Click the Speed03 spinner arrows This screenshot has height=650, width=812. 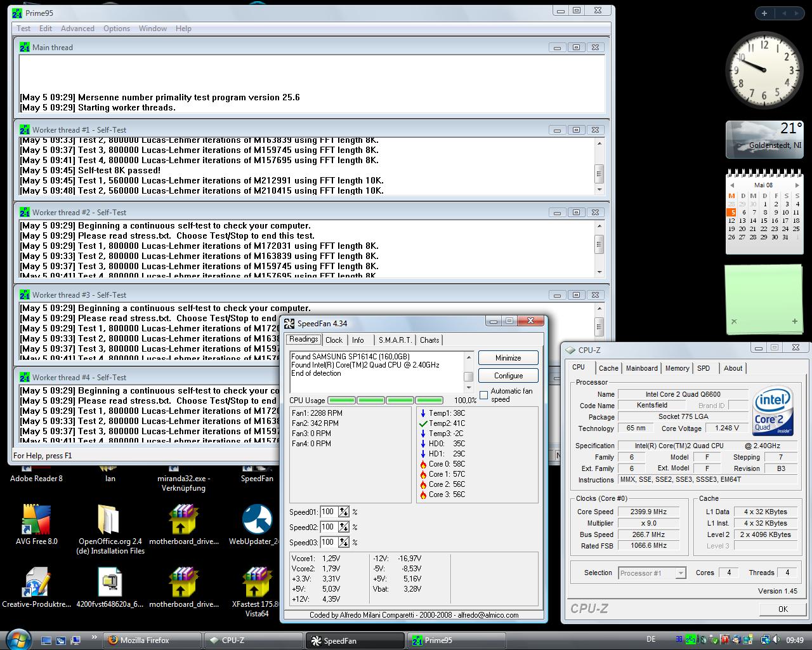coord(344,542)
